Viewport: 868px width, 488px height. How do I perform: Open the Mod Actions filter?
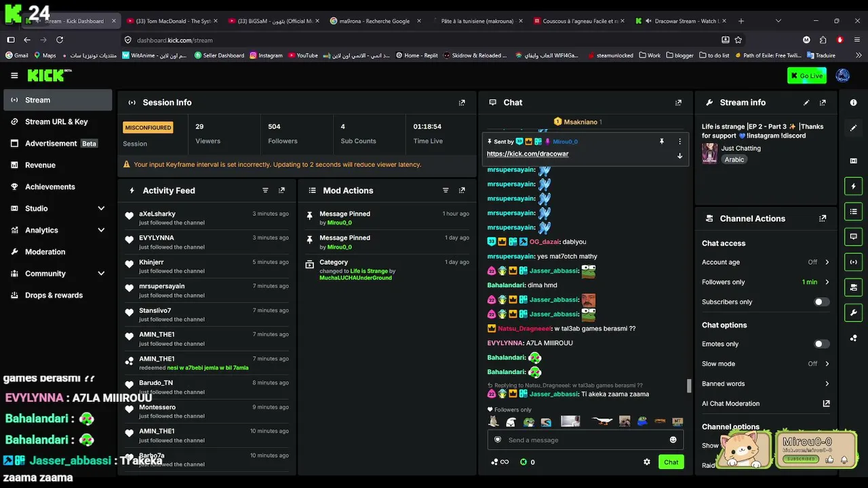click(x=446, y=190)
